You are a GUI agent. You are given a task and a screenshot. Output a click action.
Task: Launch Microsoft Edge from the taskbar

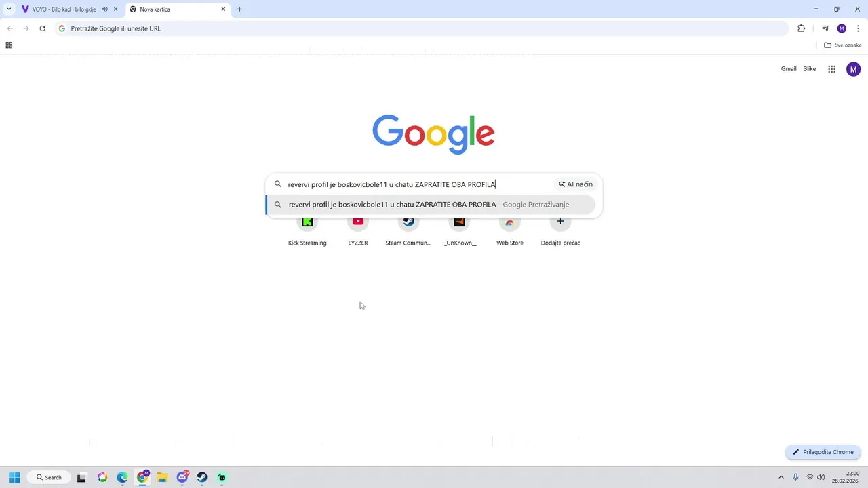(x=122, y=477)
